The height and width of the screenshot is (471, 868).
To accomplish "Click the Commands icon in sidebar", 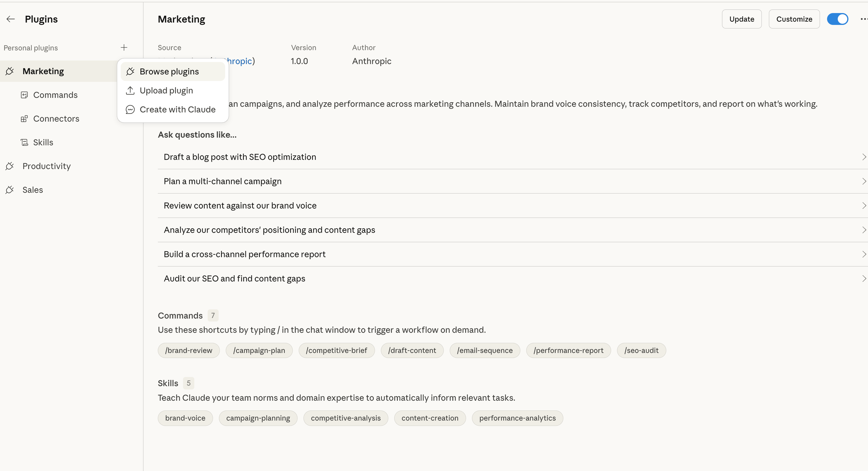I will (x=24, y=95).
